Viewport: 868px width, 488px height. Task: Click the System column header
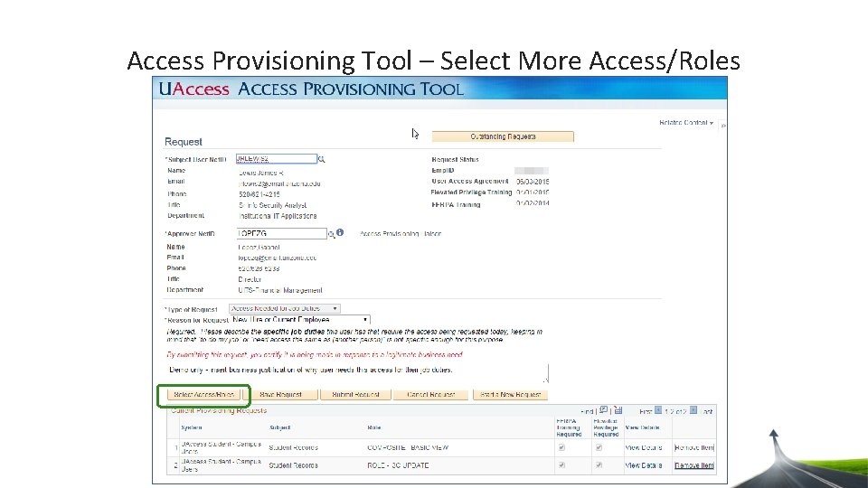[192, 427]
